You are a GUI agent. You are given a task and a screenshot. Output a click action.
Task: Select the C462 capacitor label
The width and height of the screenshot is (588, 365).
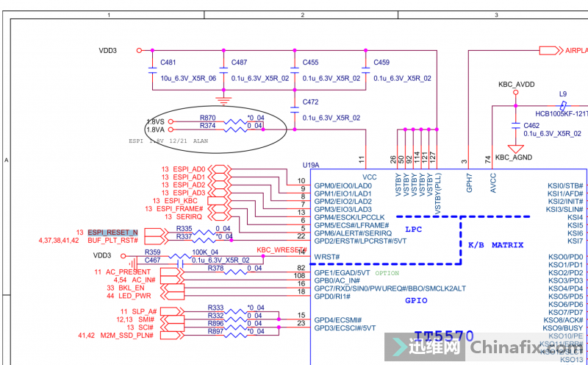click(531, 126)
